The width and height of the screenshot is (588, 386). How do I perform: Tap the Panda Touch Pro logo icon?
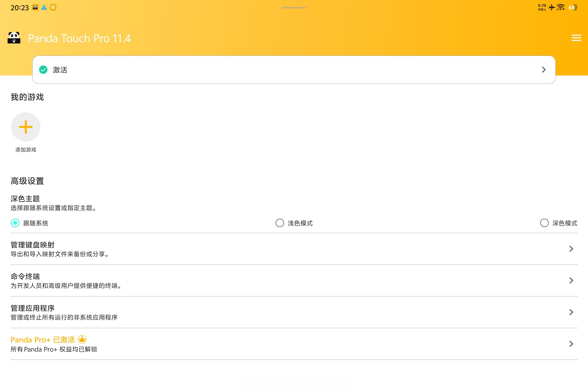[14, 38]
